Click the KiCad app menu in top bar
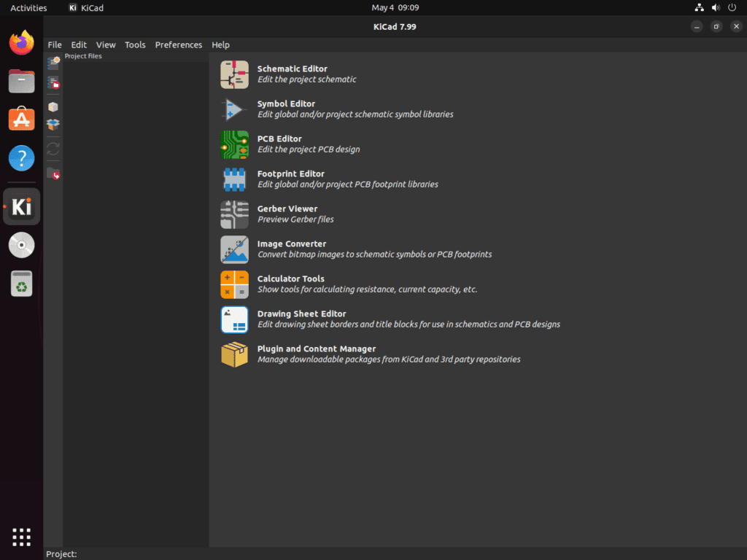The width and height of the screenshot is (747, 560). 86,7
